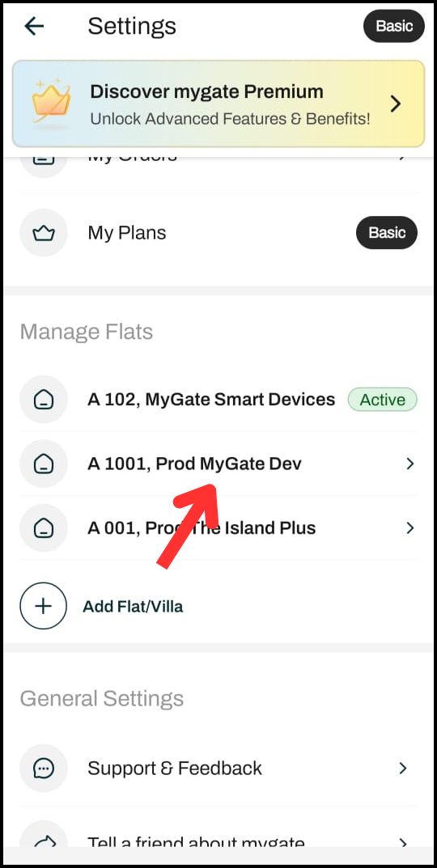Tap house icon beside A 102 flat
The image size is (437, 868).
[x=43, y=399]
